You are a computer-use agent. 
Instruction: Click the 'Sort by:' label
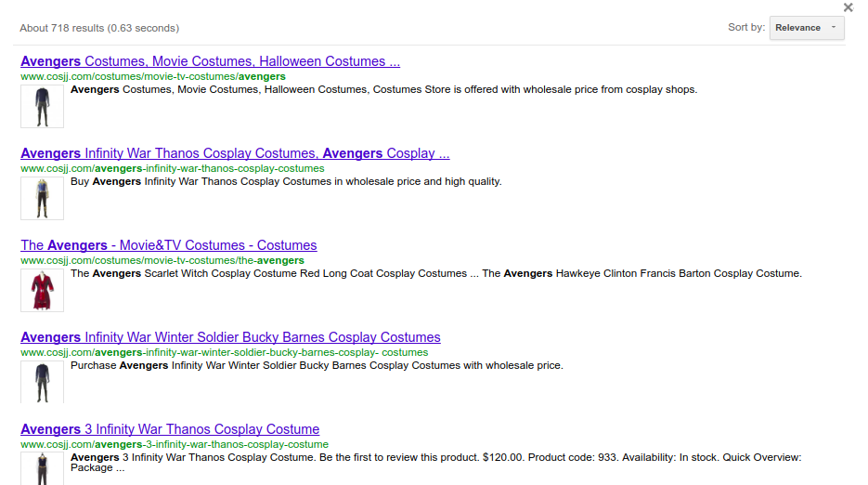(746, 27)
